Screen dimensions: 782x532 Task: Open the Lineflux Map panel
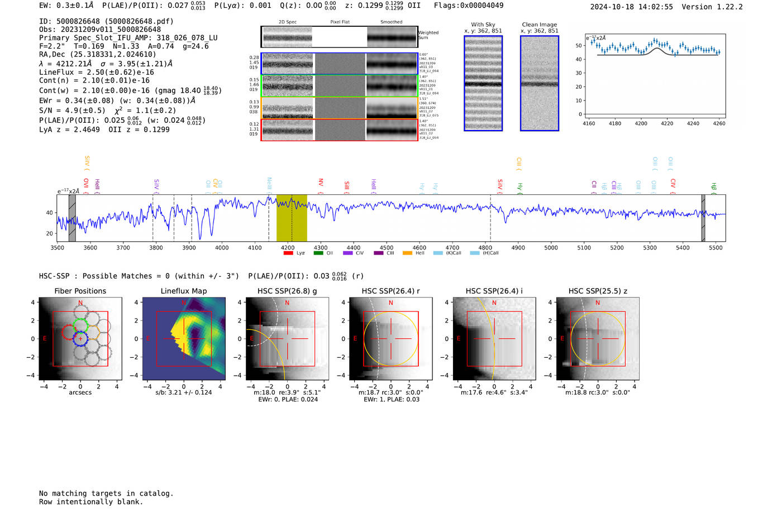(184, 338)
